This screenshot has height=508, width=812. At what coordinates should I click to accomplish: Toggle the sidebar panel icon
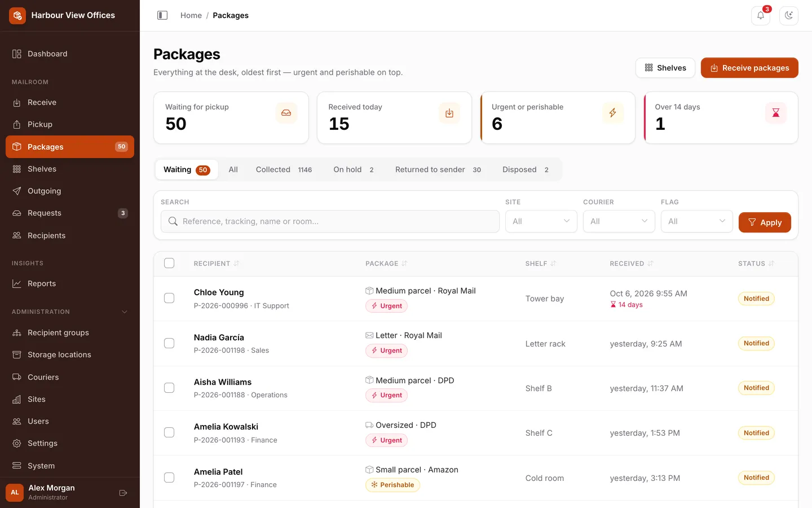coord(162,15)
